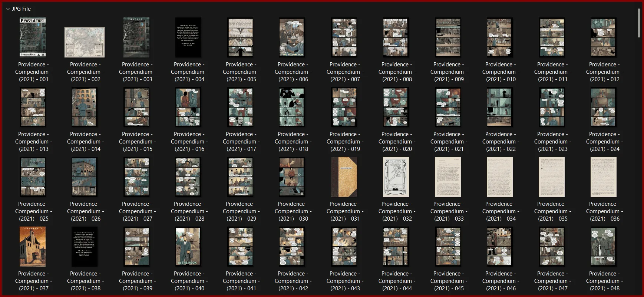
Task: Click the vertical scrollbar thumb
Action: [639, 23]
